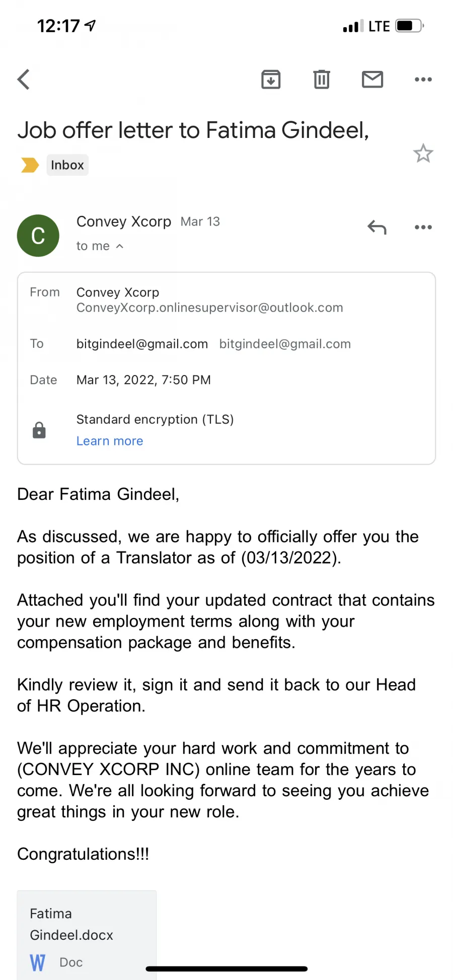Archive this email with the archive icon
Viewport: 453px width, 980px height.
pos(271,79)
